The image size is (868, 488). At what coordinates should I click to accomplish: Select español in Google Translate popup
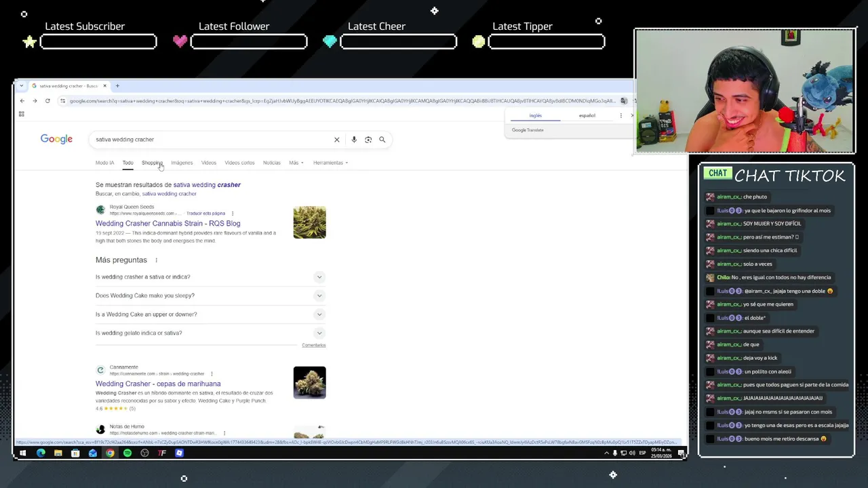(587, 116)
